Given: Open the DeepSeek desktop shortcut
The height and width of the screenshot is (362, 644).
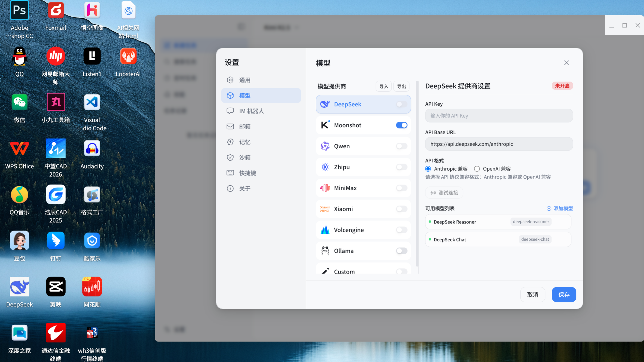Looking at the screenshot, I should 19,287.
